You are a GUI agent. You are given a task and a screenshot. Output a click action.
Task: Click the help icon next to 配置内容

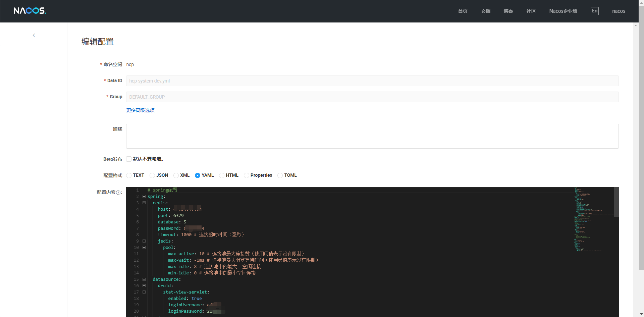118,193
